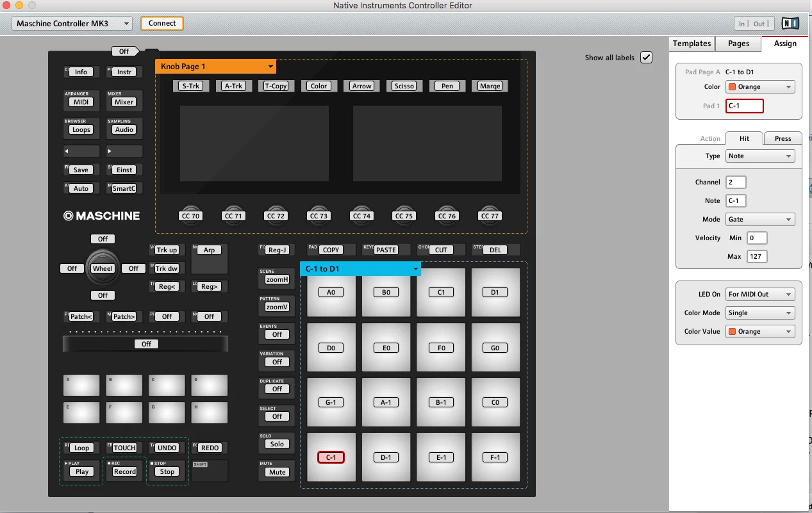This screenshot has height=513, width=812.
Task: Click the Native Instruments logo icon
Action: 791,24
